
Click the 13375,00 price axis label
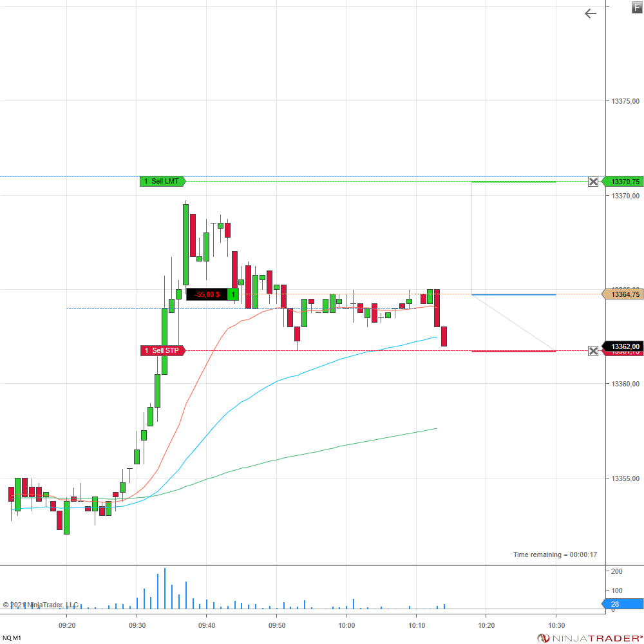(x=625, y=101)
